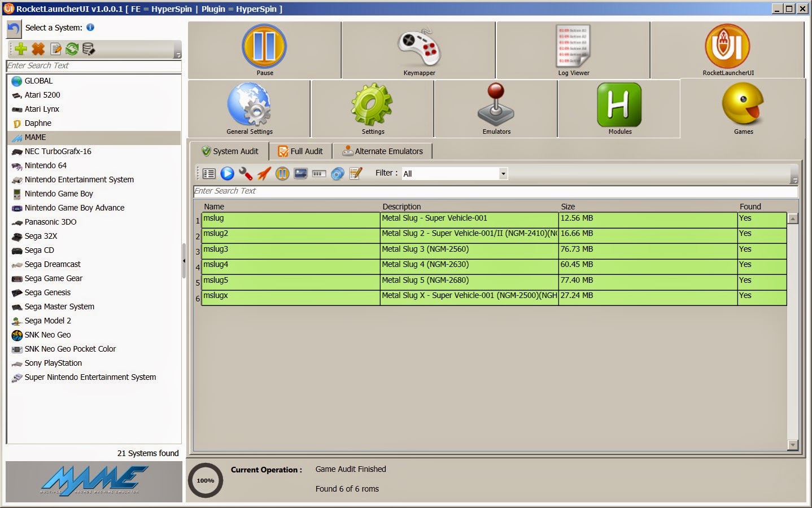812x508 pixels.
Task: Select the Sega Model 2 system
Action: [94, 321]
